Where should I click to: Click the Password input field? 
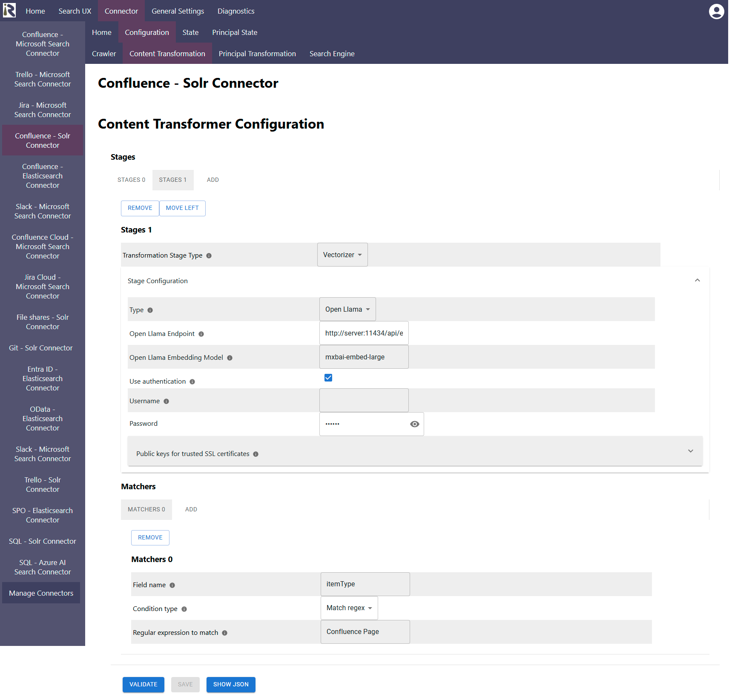pyautogui.click(x=364, y=424)
